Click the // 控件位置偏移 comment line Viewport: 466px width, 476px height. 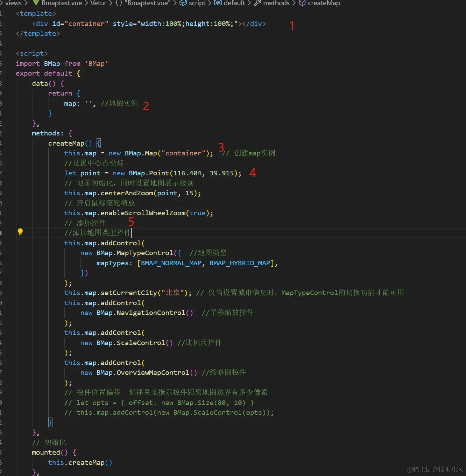(x=166, y=393)
